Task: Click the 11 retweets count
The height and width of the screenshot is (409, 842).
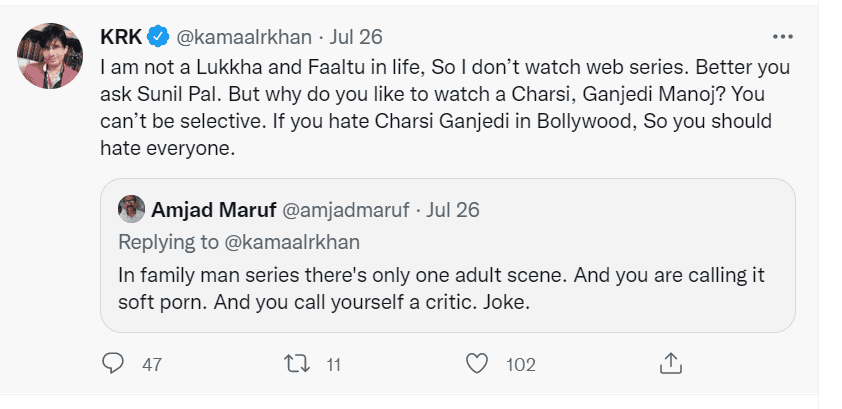Action: (x=333, y=365)
